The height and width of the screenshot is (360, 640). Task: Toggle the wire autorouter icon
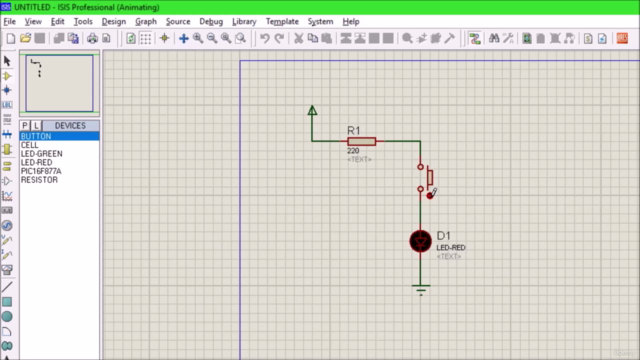click(x=475, y=38)
